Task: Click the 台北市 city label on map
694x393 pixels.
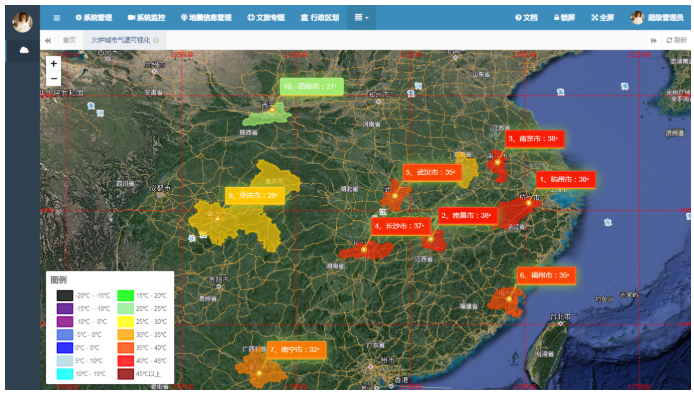Action: tap(560, 317)
